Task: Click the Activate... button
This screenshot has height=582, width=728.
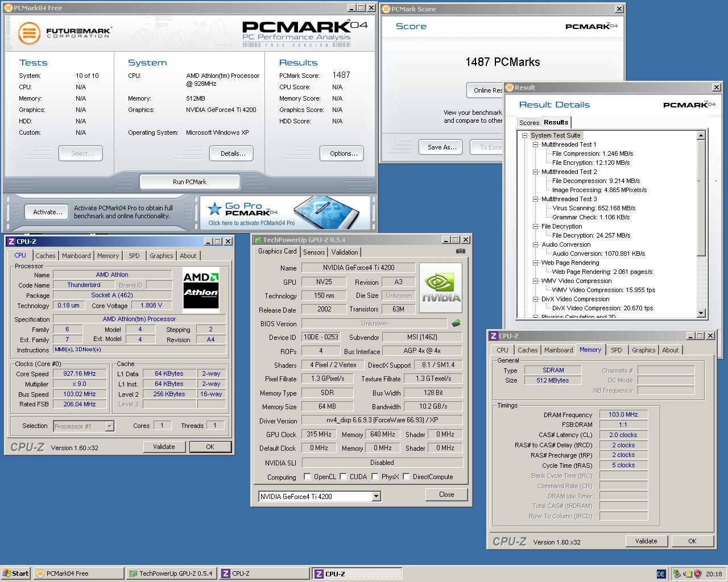Action: pyautogui.click(x=47, y=212)
